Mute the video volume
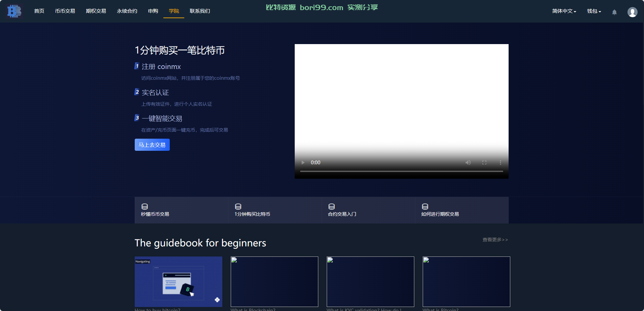The width and height of the screenshot is (644, 311). tap(468, 163)
